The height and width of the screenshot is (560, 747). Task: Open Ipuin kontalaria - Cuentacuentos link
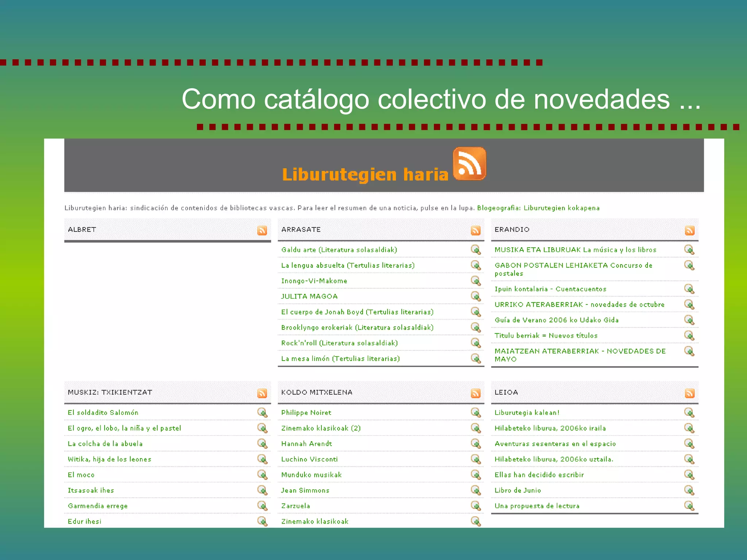pyautogui.click(x=550, y=289)
